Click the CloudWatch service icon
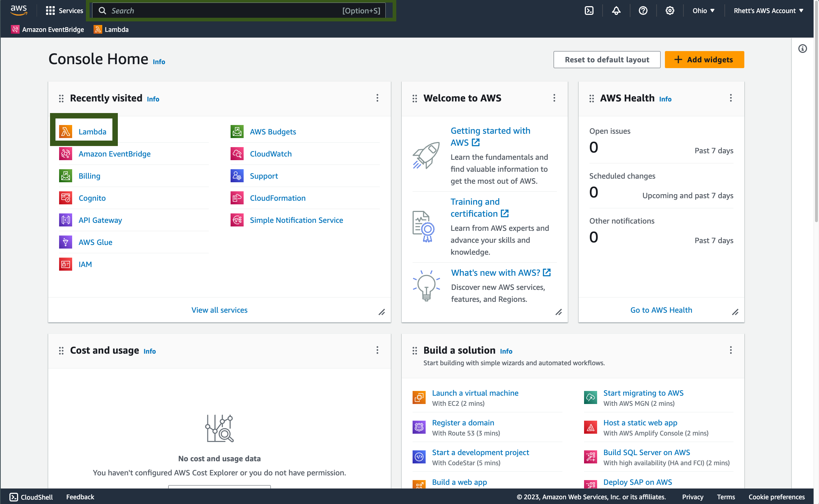Viewport: 819px width, 504px height. 237,154
